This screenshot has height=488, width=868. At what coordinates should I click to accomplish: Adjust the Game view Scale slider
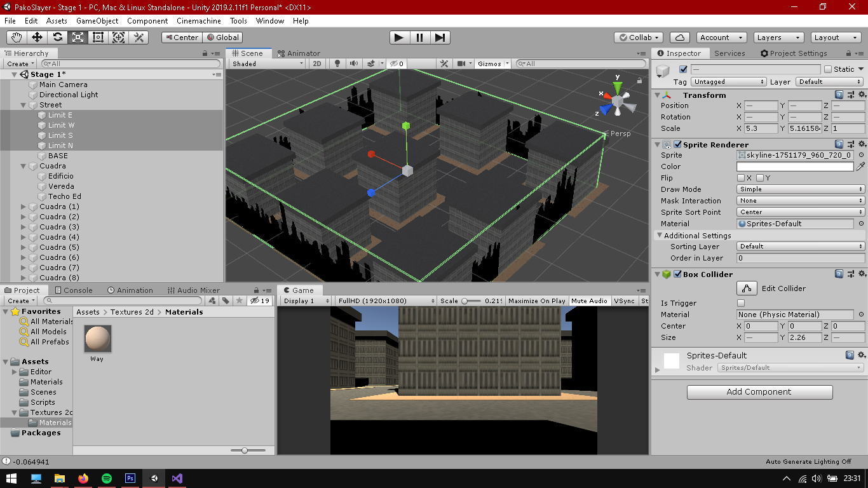pos(472,301)
